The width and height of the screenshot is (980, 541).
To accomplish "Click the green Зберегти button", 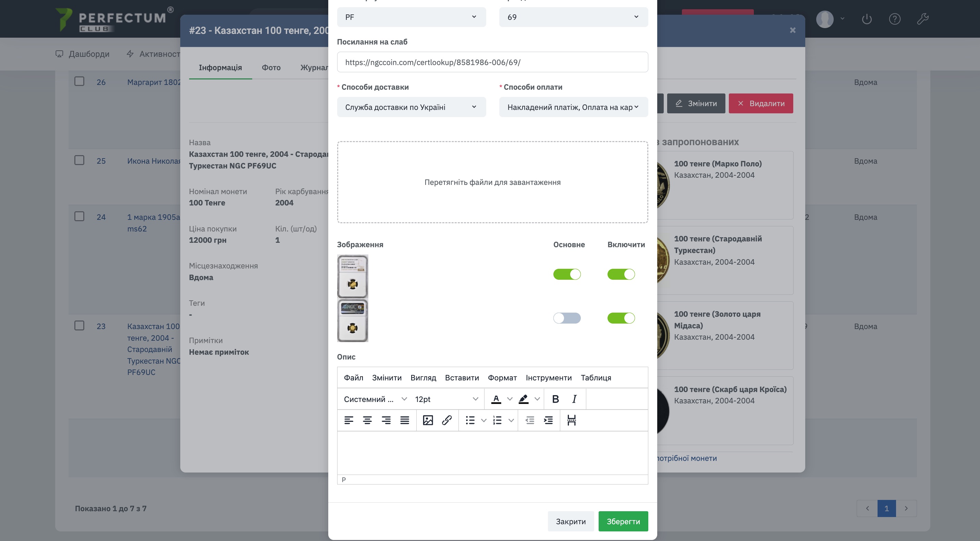I will pyautogui.click(x=623, y=521).
